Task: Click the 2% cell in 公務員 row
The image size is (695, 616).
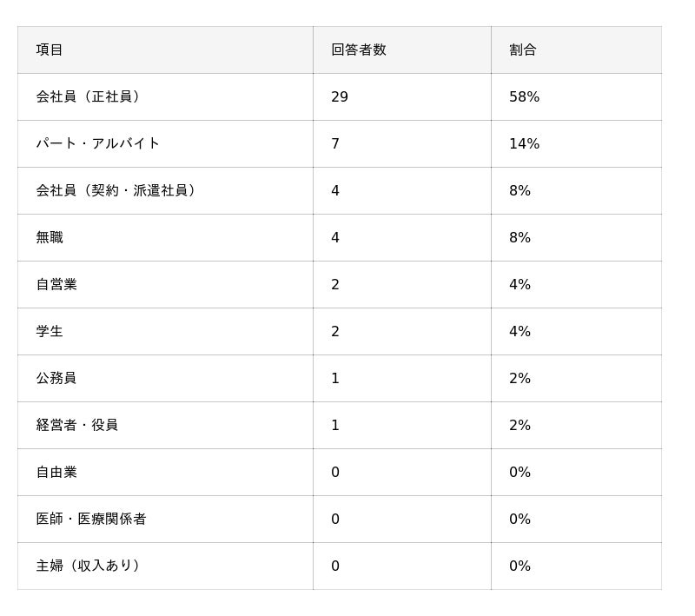Action: tap(520, 378)
